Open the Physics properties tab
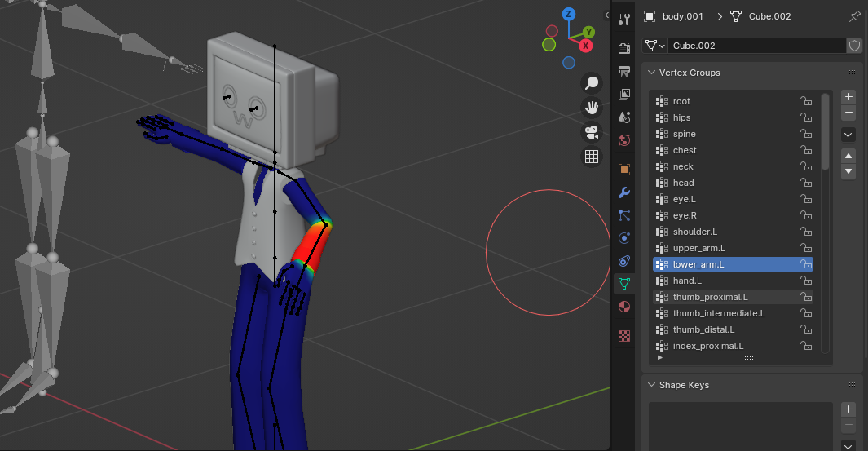868x451 pixels. [x=623, y=238]
